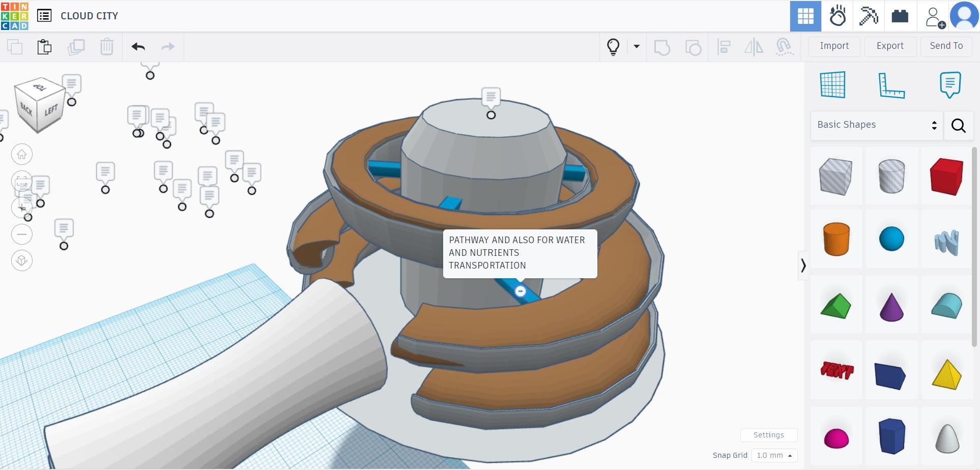
Task: Click the Zoom out minus button
Action: (22, 234)
